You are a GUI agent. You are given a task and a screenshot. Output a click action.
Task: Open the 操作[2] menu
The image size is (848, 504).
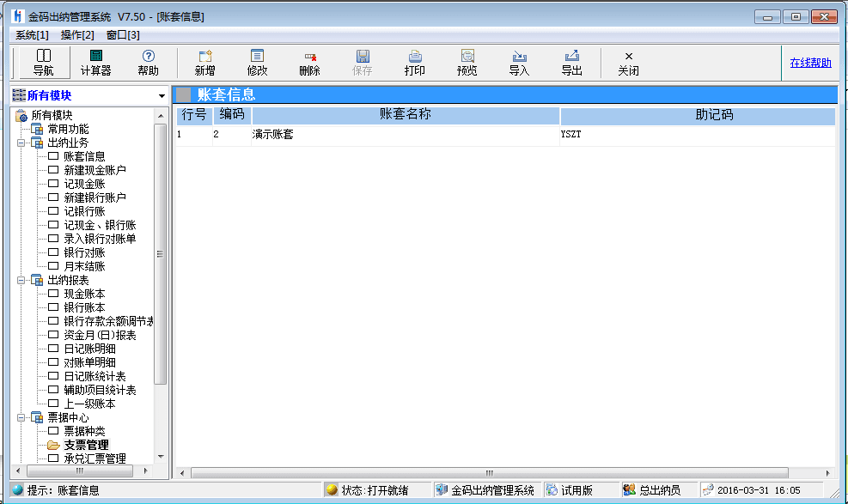tap(77, 34)
